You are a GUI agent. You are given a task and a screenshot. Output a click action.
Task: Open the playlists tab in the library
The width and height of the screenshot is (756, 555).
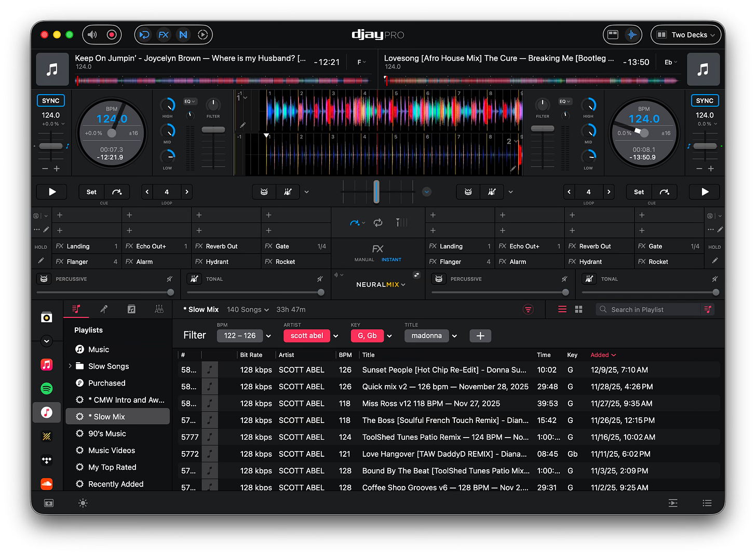click(76, 309)
